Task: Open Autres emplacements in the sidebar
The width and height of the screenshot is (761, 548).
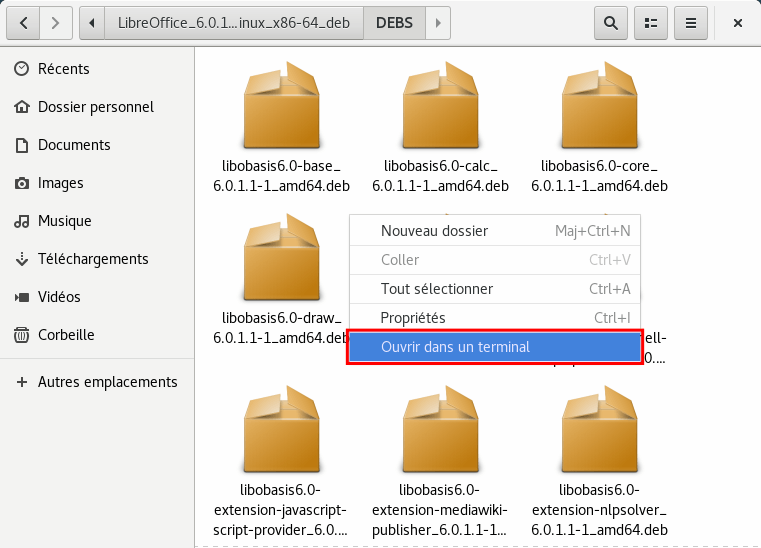Action: (x=97, y=382)
